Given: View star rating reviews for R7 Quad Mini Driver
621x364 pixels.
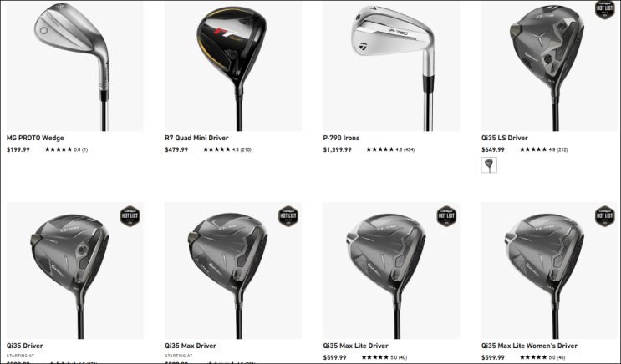Looking at the screenshot, I should click(227, 149).
